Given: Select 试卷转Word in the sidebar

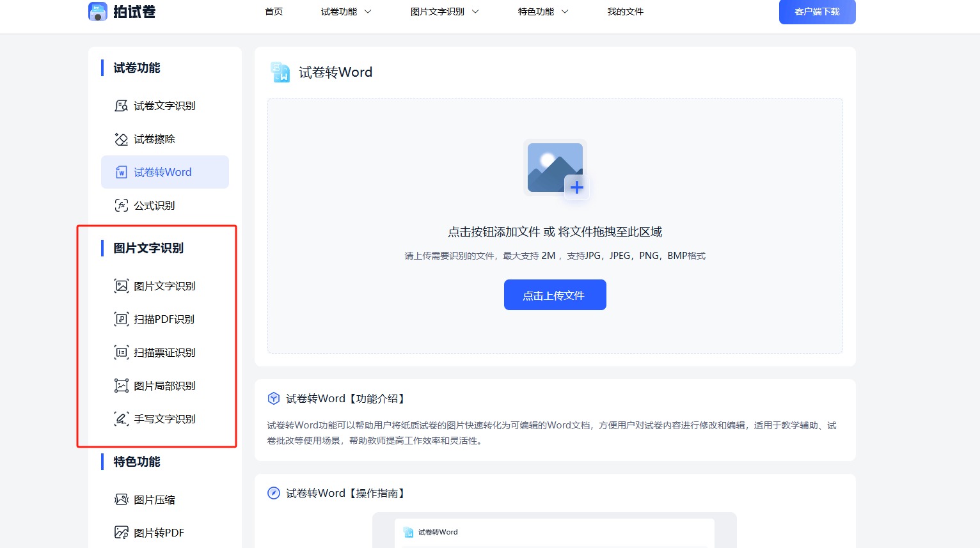Looking at the screenshot, I should [165, 172].
